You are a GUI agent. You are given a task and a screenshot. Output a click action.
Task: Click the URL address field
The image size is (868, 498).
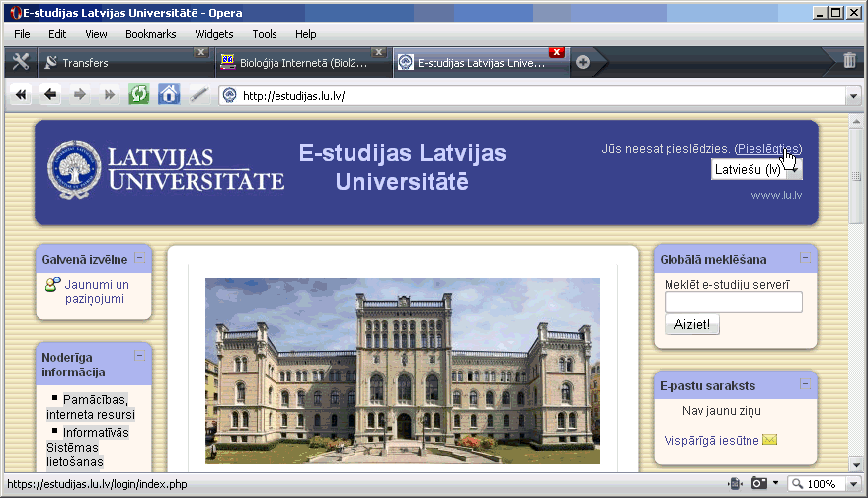(531, 96)
